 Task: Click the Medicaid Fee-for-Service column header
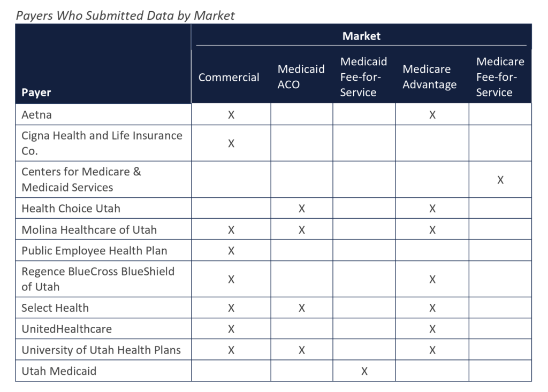point(363,77)
